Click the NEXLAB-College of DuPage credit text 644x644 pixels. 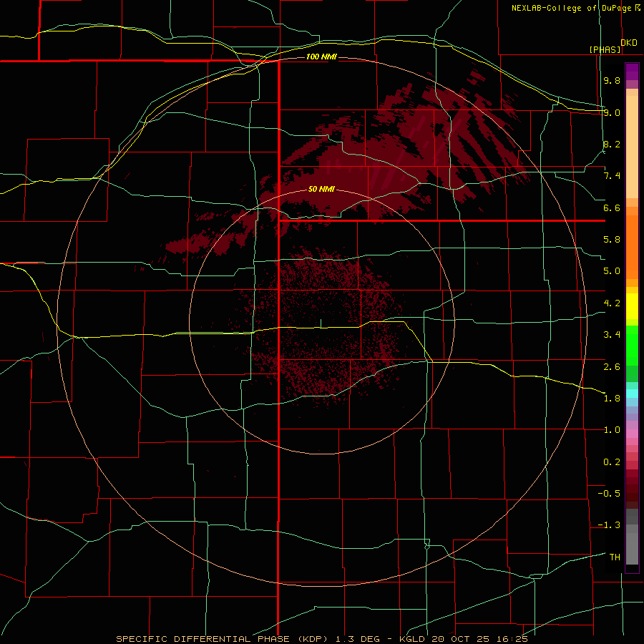[571, 8]
